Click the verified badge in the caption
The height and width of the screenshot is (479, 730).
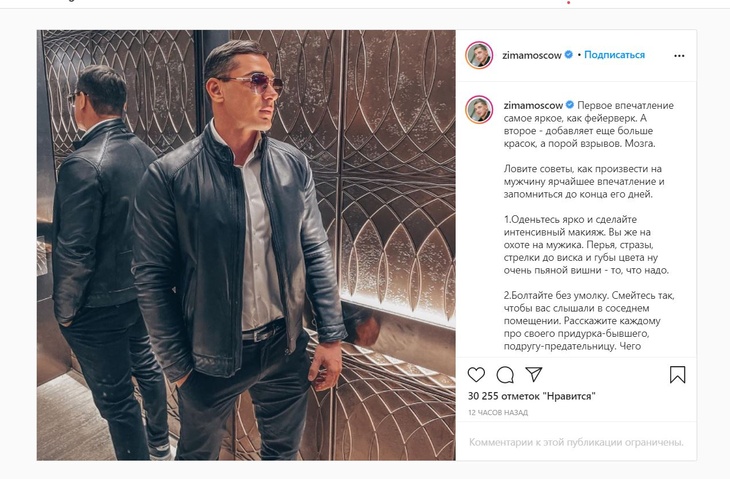tap(569, 104)
